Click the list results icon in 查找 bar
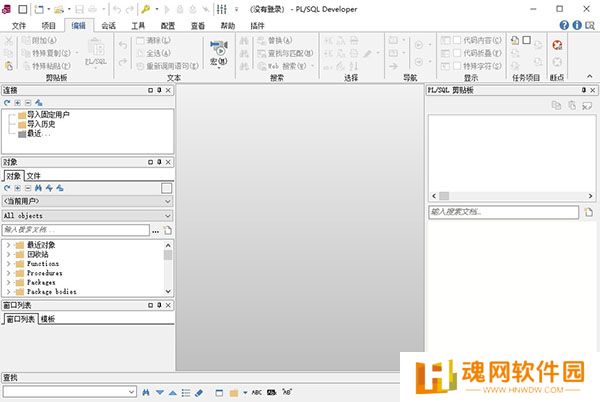The image size is (600, 402). click(186, 392)
